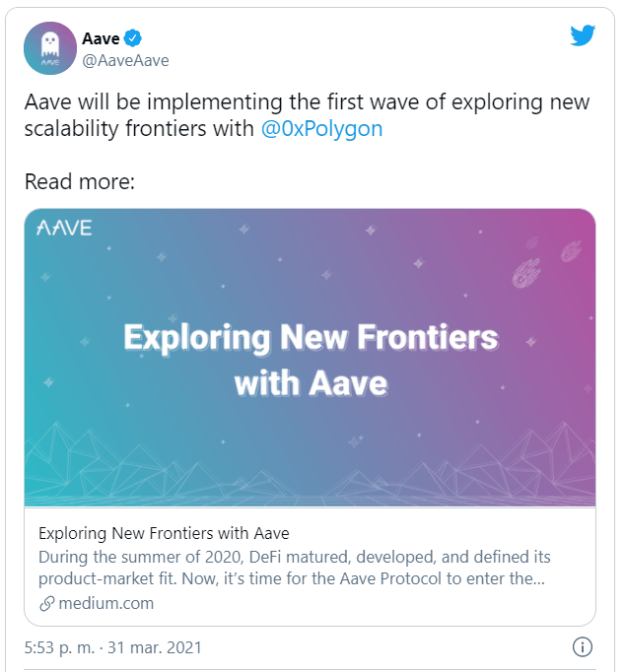Click the chain link icon beside medium.com

[x=46, y=603]
